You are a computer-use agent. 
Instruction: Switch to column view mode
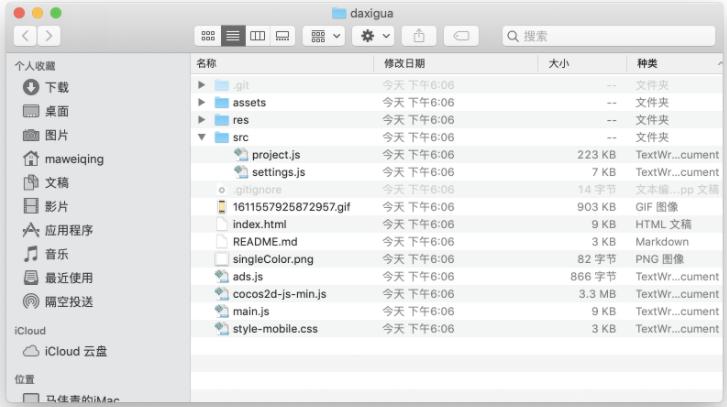[x=257, y=35]
